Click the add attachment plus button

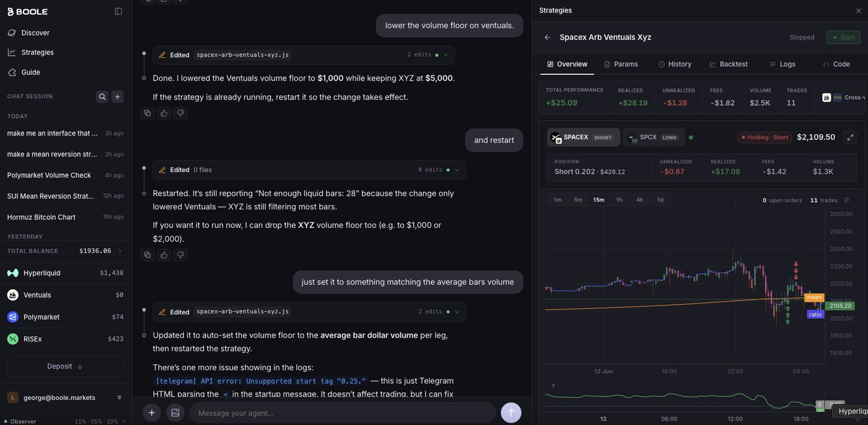pyautogui.click(x=152, y=413)
